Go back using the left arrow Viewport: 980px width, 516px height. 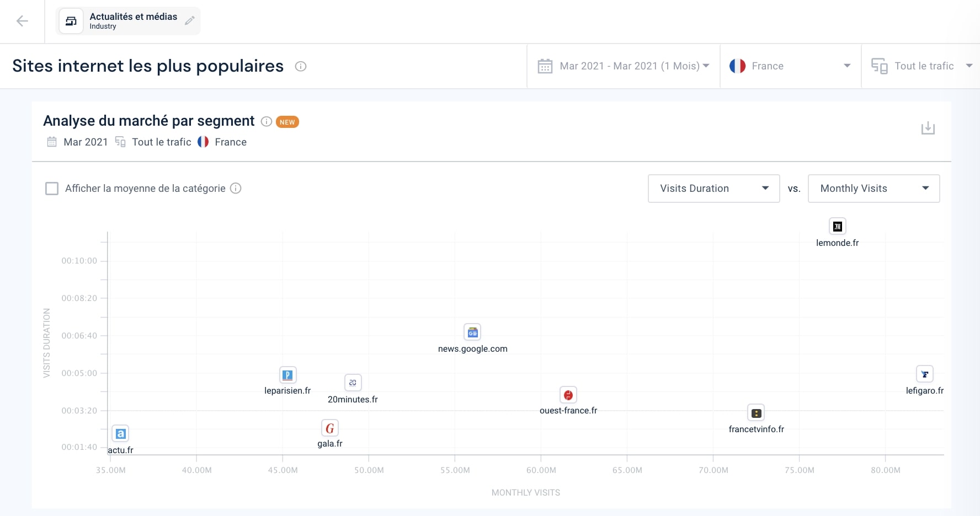coord(22,21)
